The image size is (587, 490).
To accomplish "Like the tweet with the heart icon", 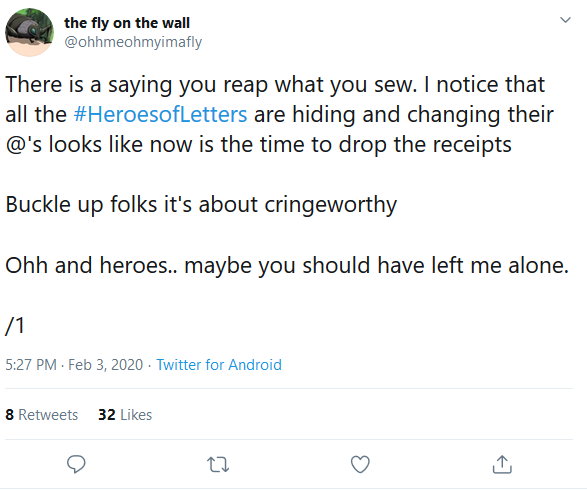I will click(360, 464).
